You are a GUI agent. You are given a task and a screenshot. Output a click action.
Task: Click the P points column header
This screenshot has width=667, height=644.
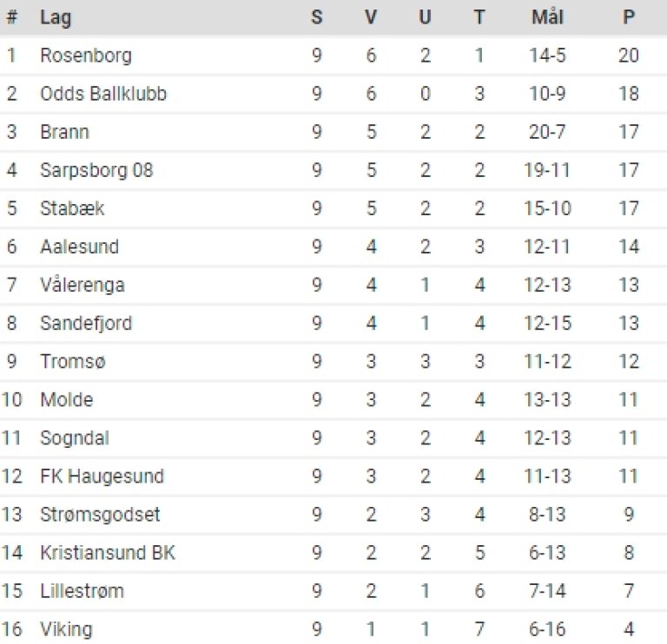tap(629, 17)
